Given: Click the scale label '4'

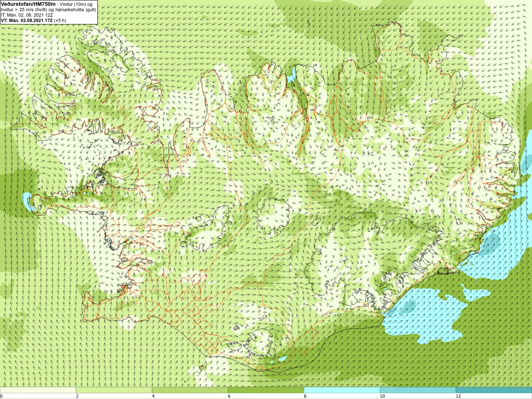Looking at the screenshot, I should (153, 396).
